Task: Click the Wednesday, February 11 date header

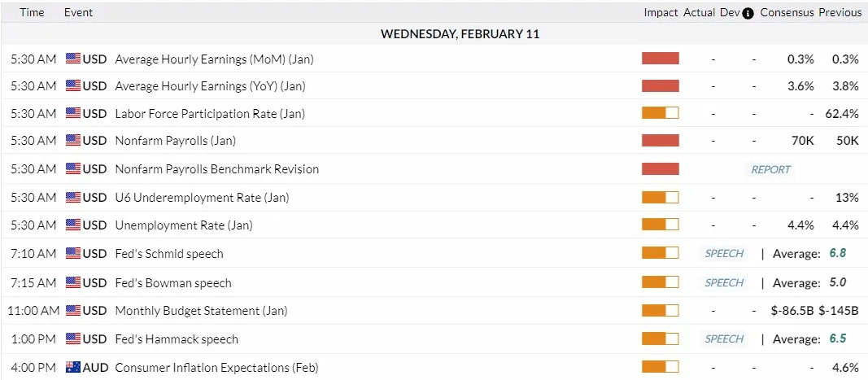Action: (460, 34)
